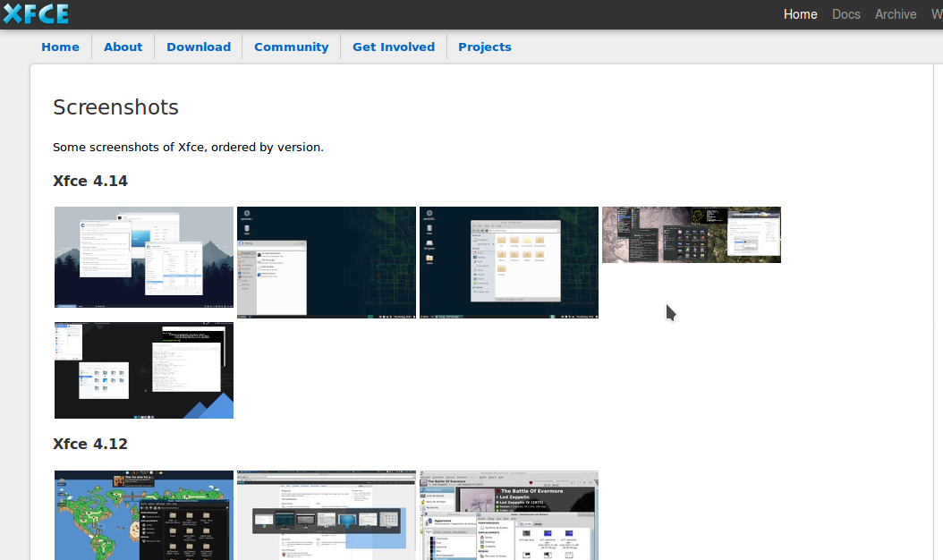This screenshot has height=560, width=943.
Task: Follow the version hyperlink in the intro text
Action: pos(296,147)
